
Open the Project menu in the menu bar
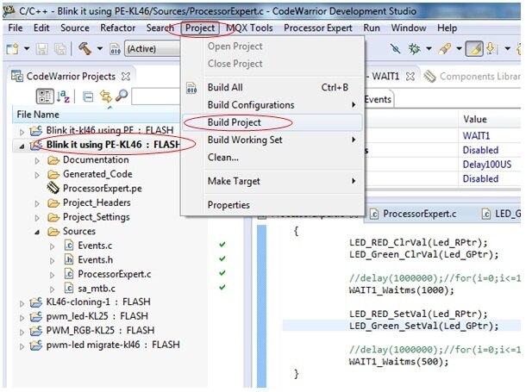pyautogui.click(x=200, y=28)
